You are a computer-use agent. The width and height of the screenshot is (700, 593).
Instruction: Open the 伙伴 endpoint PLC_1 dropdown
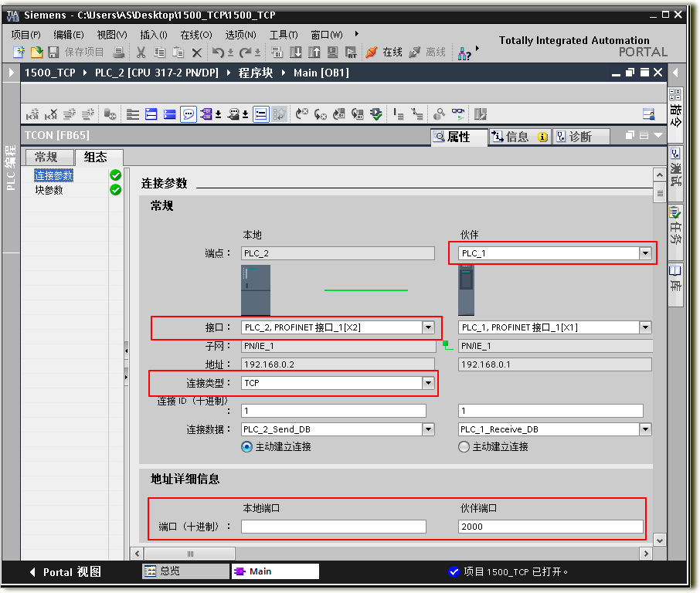(x=646, y=253)
